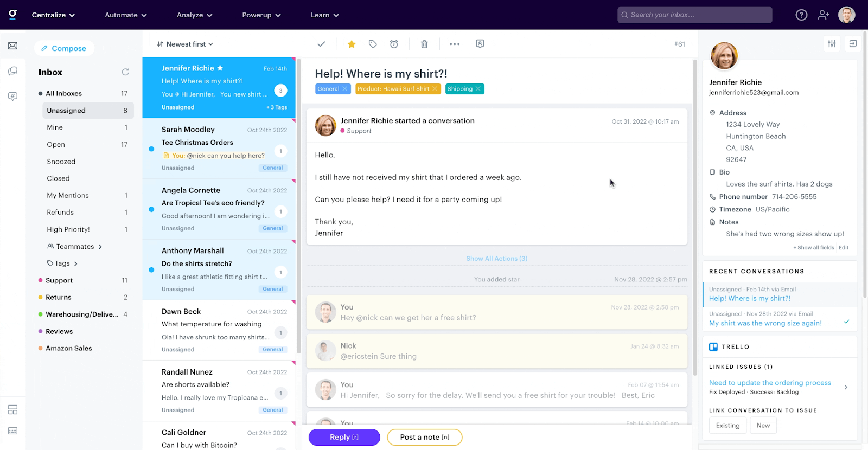Refresh the Inbox with reload icon
The image size is (868, 450).
pyautogui.click(x=125, y=72)
